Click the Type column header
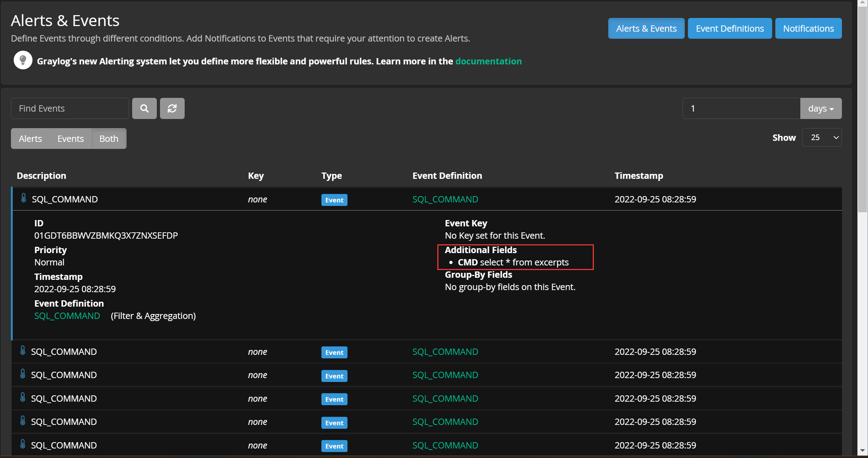 click(332, 176)
